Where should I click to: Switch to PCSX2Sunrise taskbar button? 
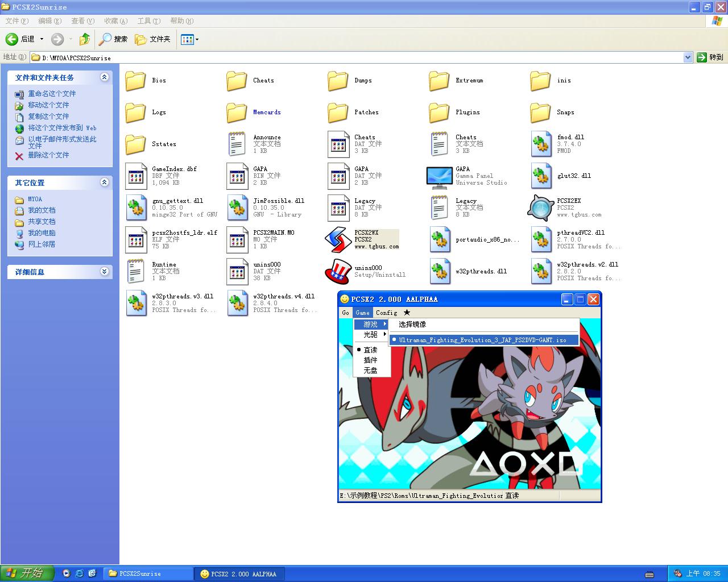[x=148, y=574]
